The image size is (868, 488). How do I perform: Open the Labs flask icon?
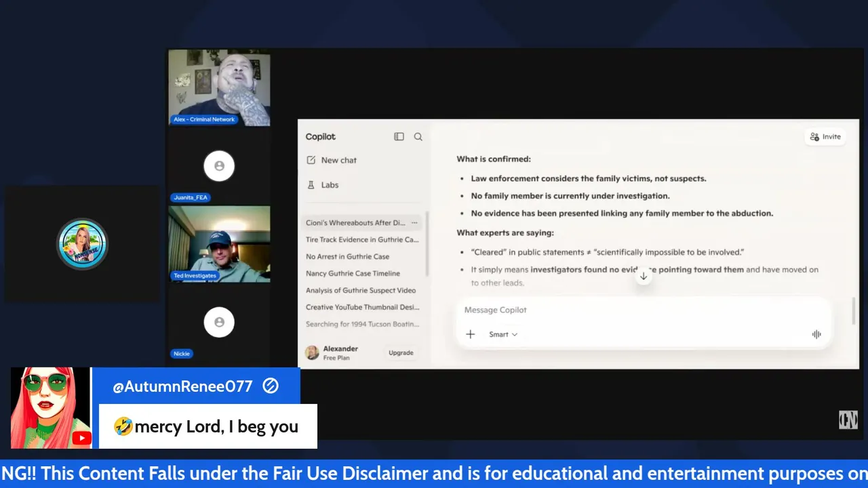[311, 184]
